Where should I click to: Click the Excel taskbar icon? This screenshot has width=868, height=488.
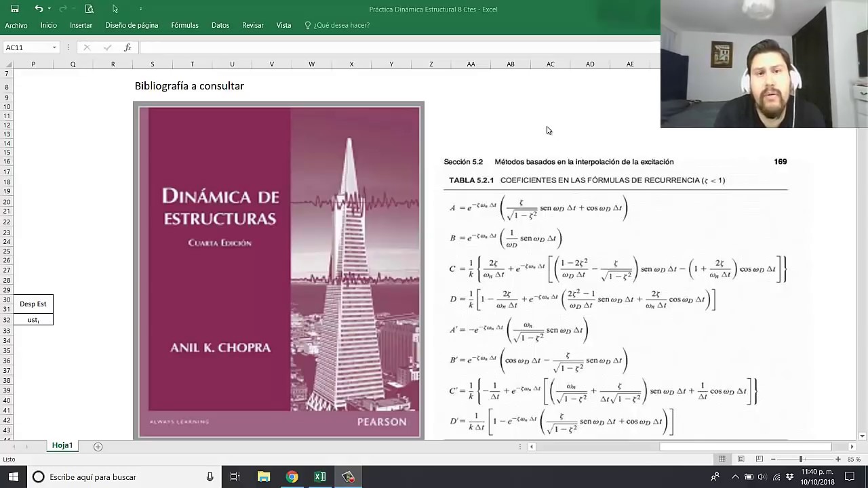point(320,477)
